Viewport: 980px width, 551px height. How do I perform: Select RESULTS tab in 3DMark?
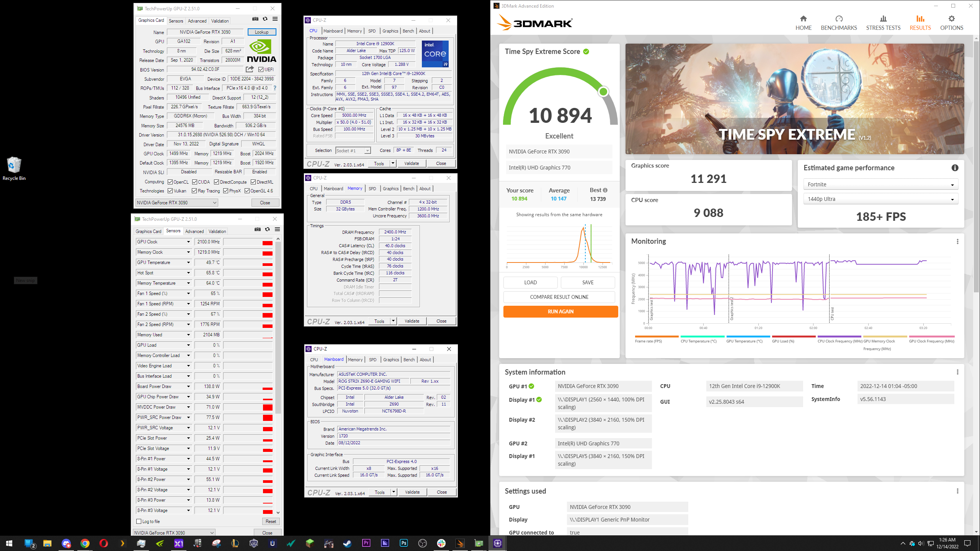point(920,23)
